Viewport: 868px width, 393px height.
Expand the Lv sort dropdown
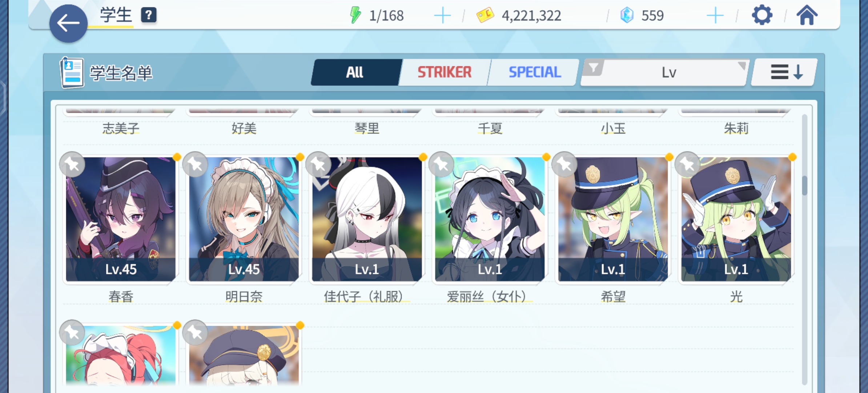click(664, 72)
